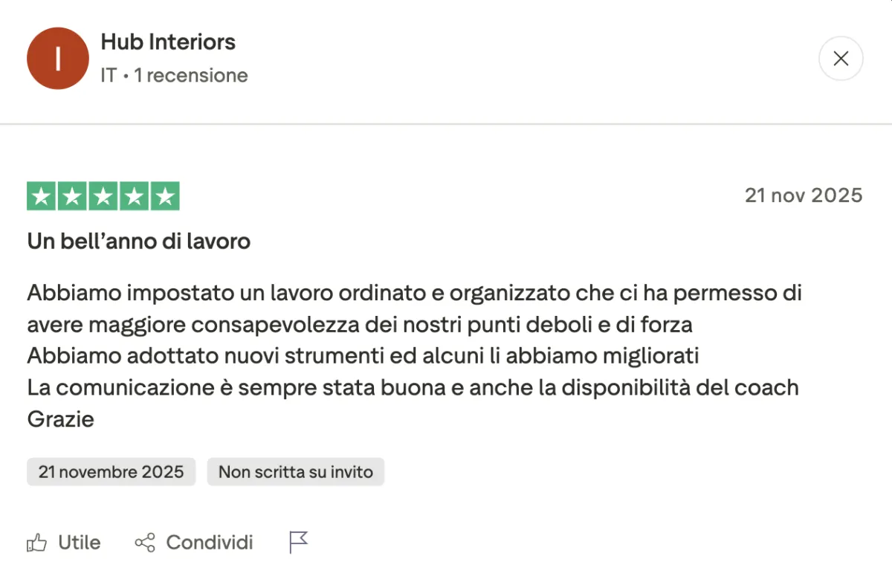Image resolution: width=892 pixels, height=588 pixels.
Task: Mark the review as "Utile"
Action: (79, 543)
